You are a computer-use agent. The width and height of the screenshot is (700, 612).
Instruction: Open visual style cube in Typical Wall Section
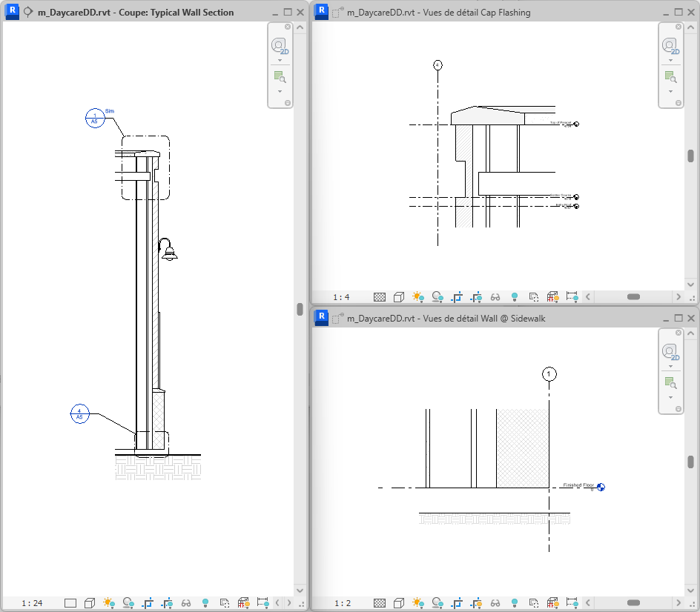tap(90, 603)
